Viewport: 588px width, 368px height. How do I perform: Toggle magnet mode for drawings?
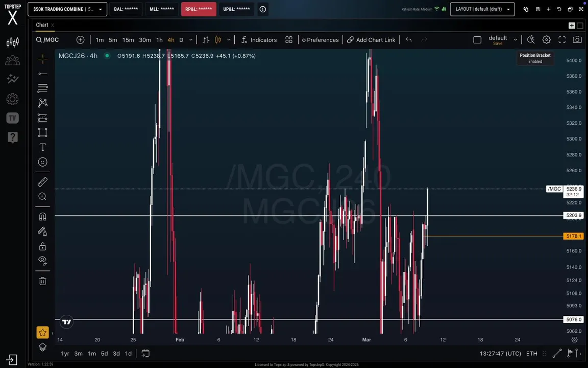[x=43, y=217]
